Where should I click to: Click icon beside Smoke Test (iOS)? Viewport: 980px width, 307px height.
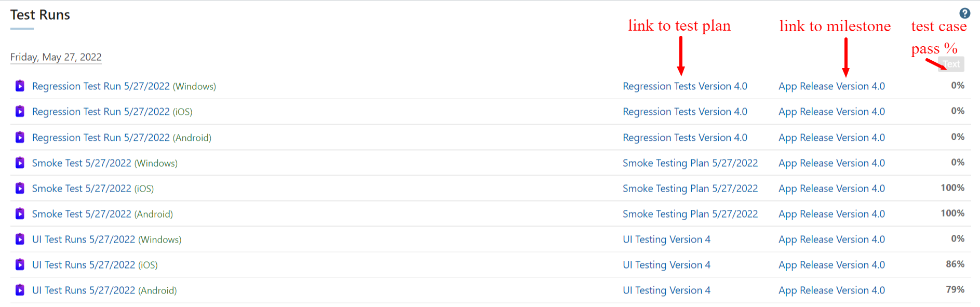20,188
